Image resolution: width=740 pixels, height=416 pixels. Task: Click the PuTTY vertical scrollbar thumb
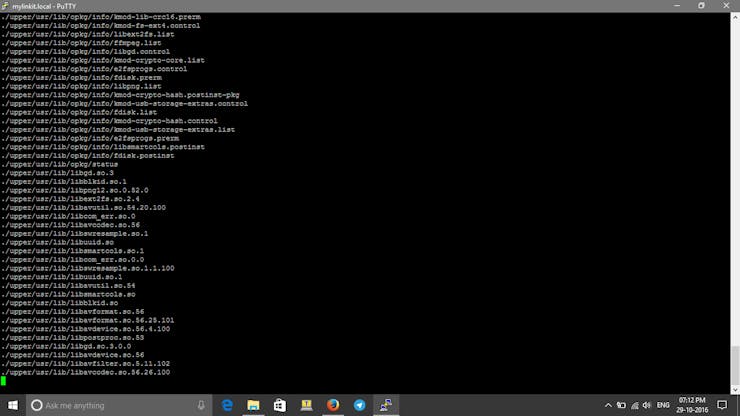[735, 366]
